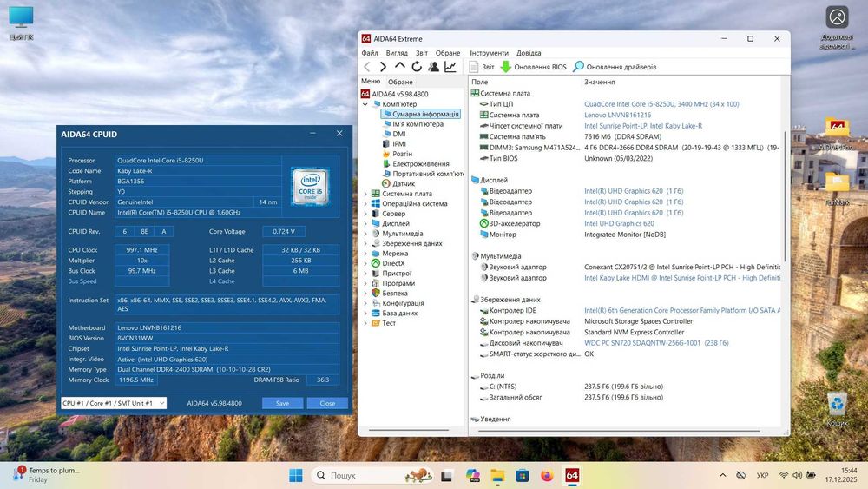The width and height of the screenshot is (868, 489).
Task: Select База даних tree item
Action: (394, 314)
